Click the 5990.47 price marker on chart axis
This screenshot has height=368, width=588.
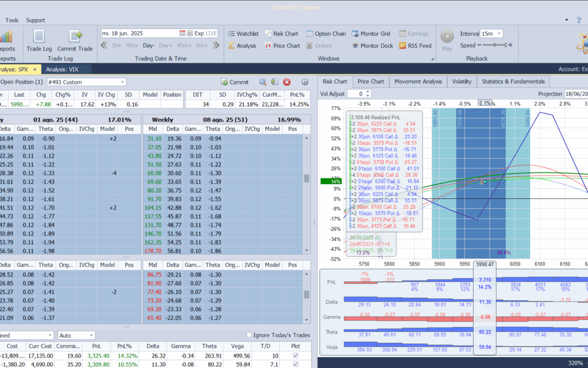coord(485,264)
